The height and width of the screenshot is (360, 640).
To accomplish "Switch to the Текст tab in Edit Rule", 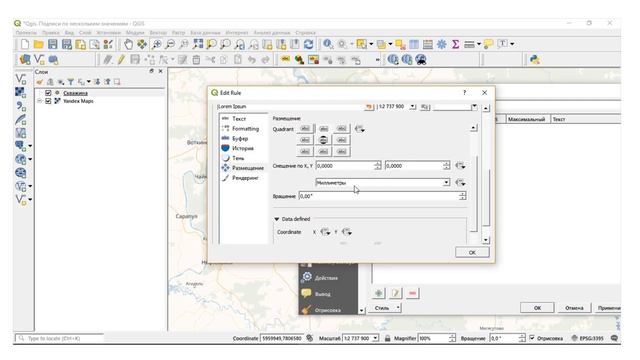I will [x=239, y=119].
